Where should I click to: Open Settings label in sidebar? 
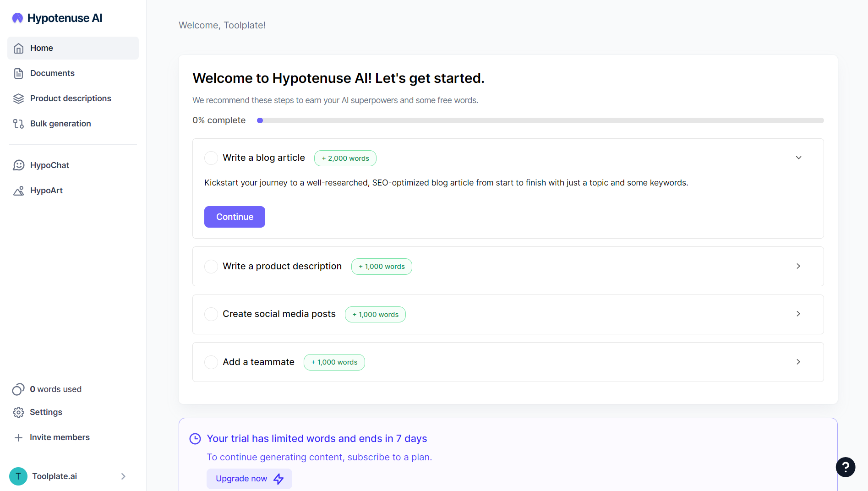tap(46, 412)
